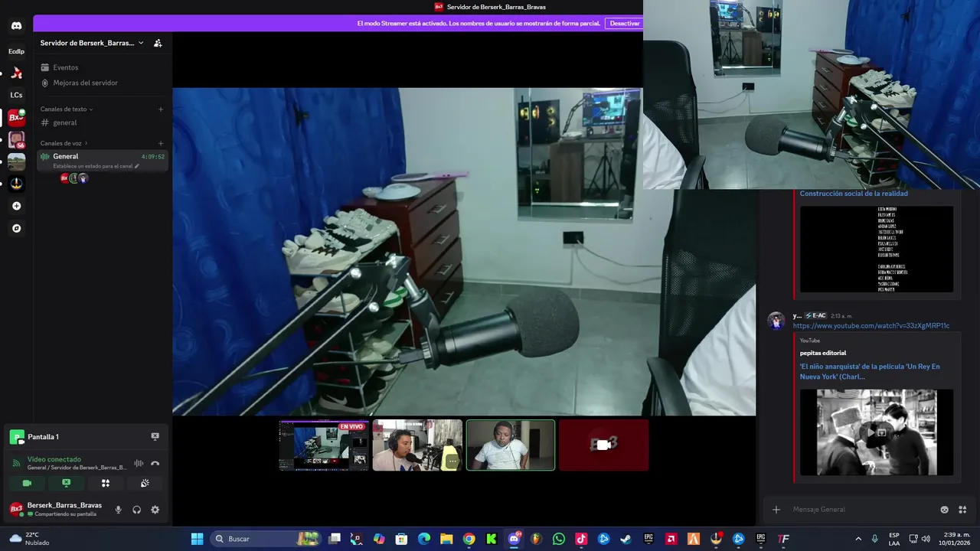980x551 pixels.
Task: Open the #general text channel
Action: tap(65, 122)
